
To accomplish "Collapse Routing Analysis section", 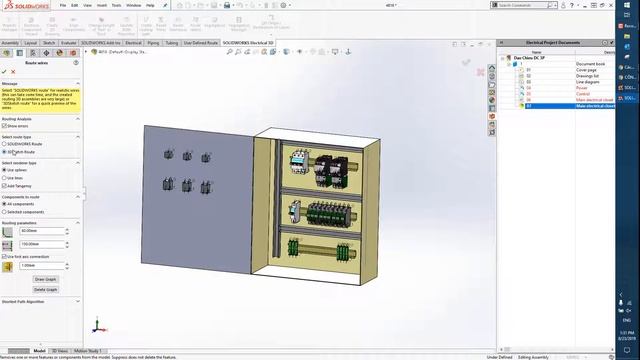I will click(78, 119).
